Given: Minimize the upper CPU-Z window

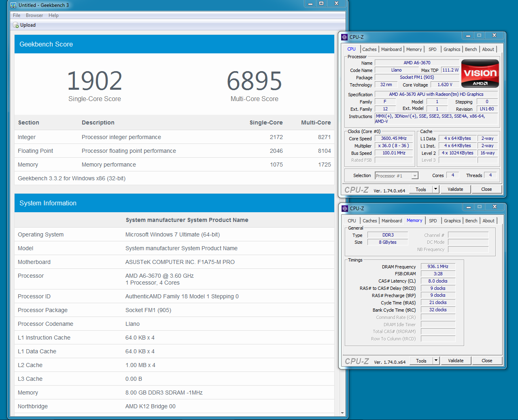Looking at the screenshot, I should pyautogui.click(x=468, y=36).
